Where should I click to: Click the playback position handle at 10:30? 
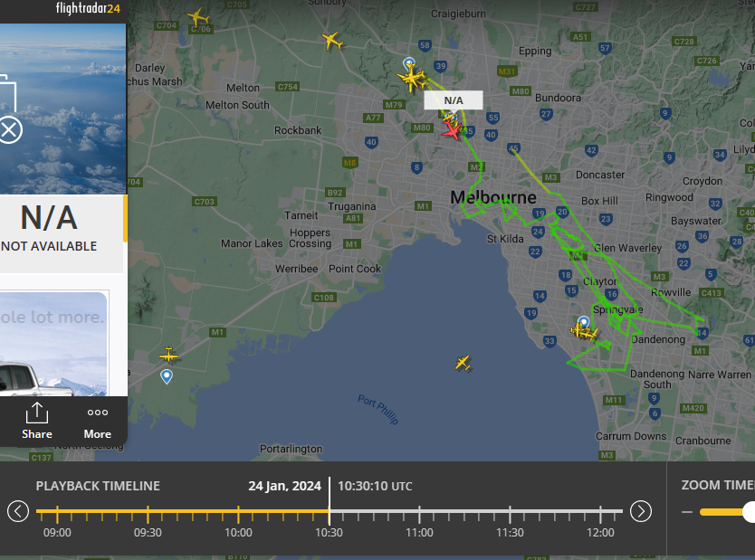pos(330,512)
